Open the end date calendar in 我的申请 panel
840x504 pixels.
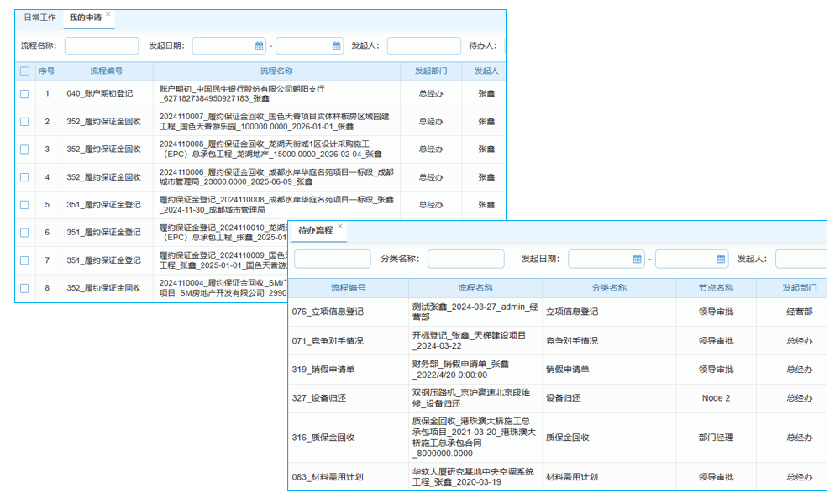point(339,46)
